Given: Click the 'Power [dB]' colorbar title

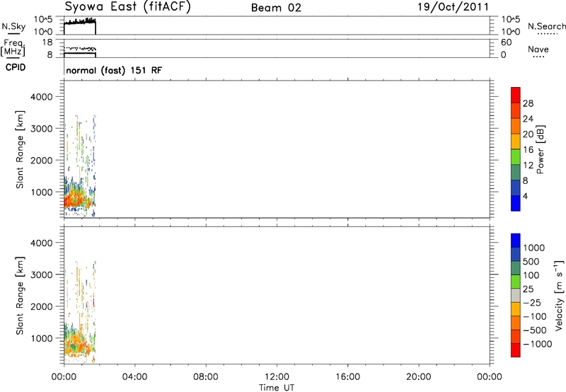Looking at the screenshot, I should [541, 149].
